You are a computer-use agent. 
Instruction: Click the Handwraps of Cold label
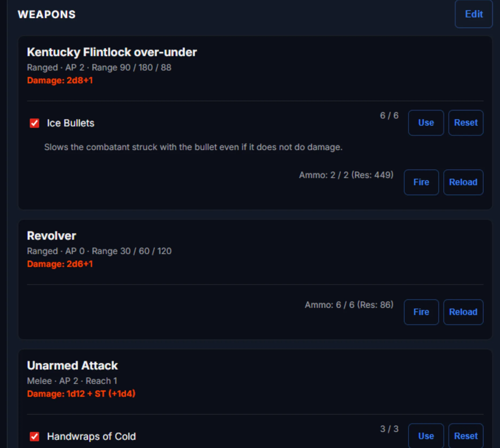point(91,436)
